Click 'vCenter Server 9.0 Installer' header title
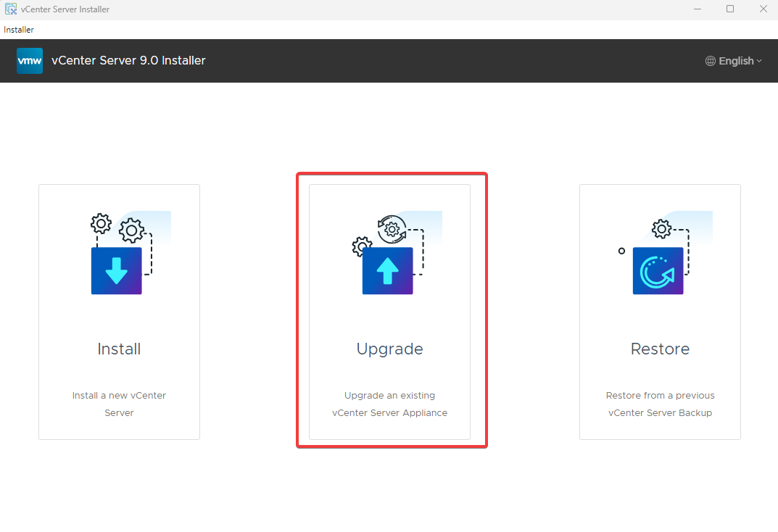This screenshot has height=532, width=778. [x=128, y=60]
